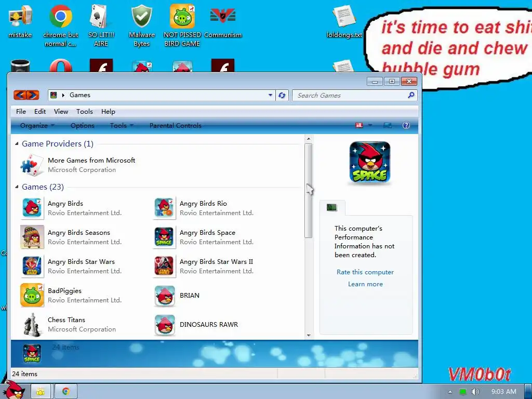
Task: Click the forward navigation arrow
Action: [33, 95]
